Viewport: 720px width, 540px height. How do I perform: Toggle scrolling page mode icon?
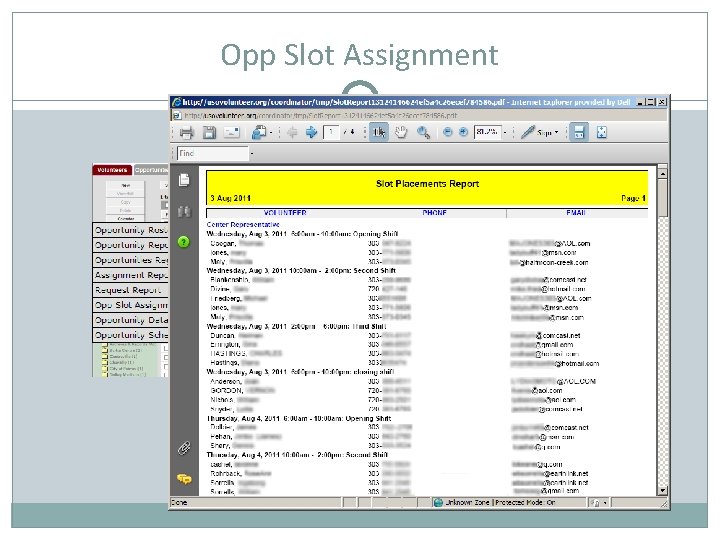(579, 133)
